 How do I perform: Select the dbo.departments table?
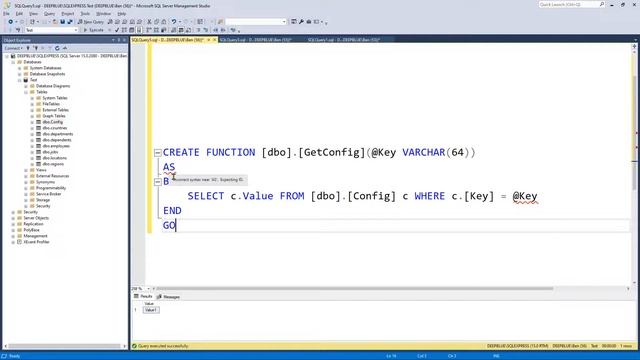click(x=58, y=134)
